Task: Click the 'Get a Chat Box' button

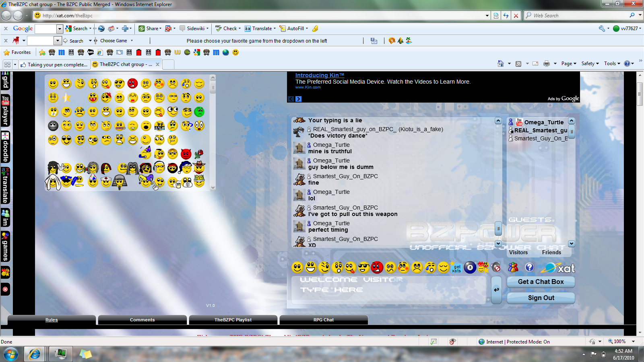Action: tap(541, 282)
